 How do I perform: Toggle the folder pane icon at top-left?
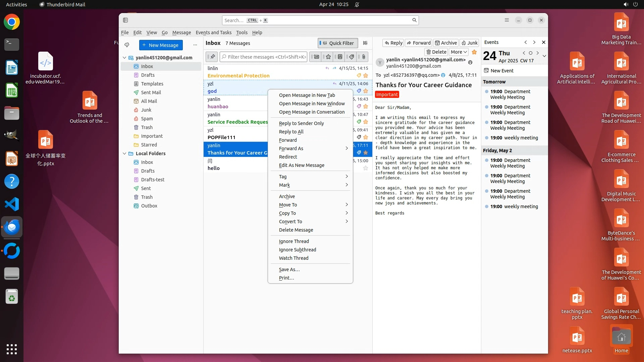point(125,20)
